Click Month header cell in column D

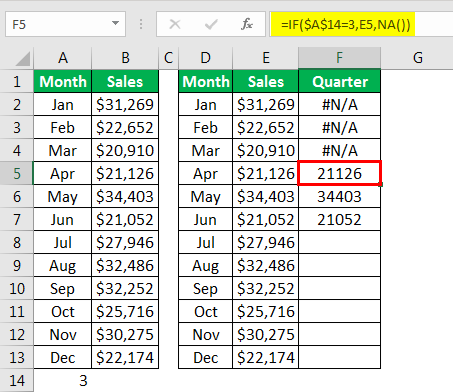(x=206, y=81)
